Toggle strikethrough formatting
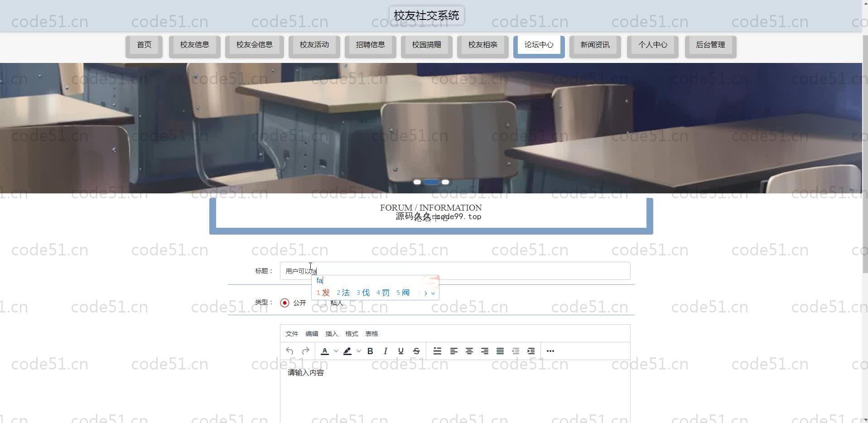868x423 pixels. click(x=416, y=351)
